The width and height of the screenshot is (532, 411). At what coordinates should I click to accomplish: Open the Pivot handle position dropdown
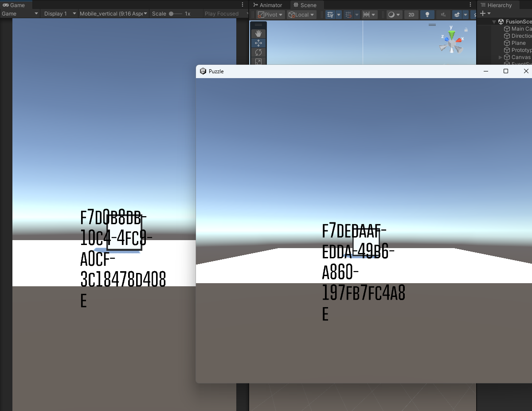click(x=270, y=15)
